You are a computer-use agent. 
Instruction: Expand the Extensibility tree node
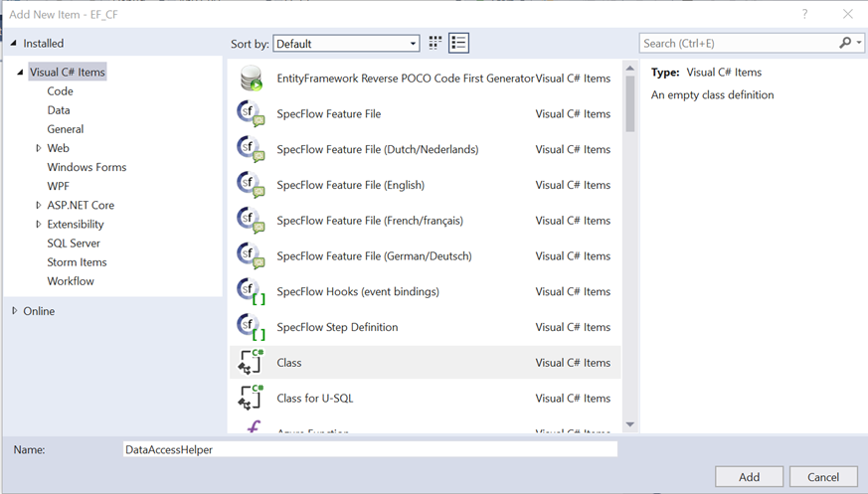coord(38,224)
